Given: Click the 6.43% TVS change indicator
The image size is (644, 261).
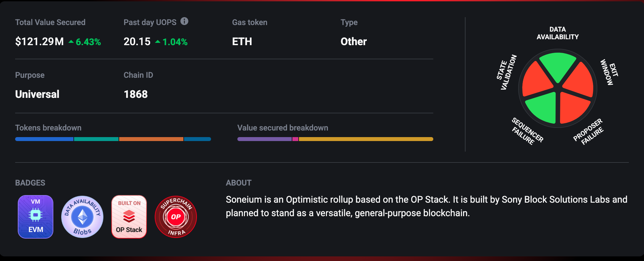Looking at the screenshot, I should tap(85, 42).
